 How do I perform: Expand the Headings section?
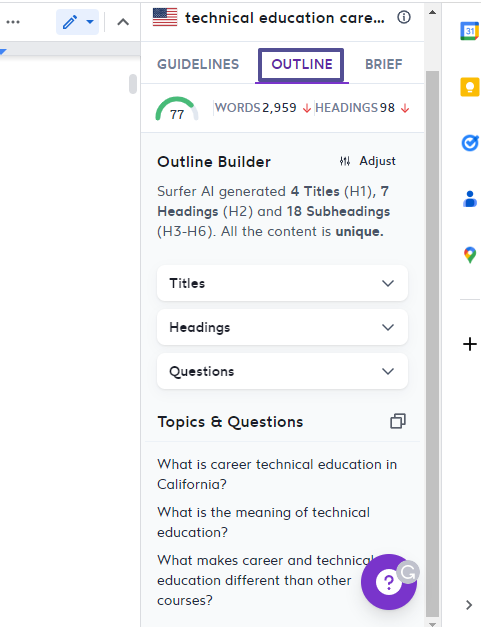pos(282,327)
